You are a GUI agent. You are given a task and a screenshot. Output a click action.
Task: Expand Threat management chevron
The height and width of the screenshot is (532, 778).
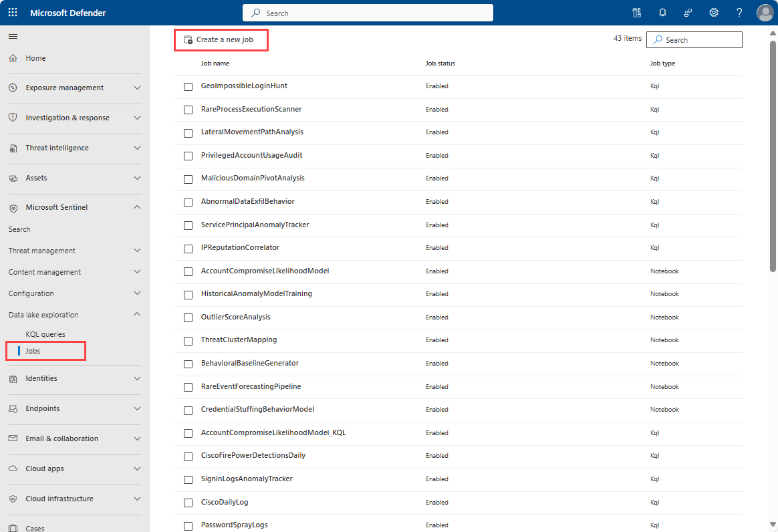138,251
